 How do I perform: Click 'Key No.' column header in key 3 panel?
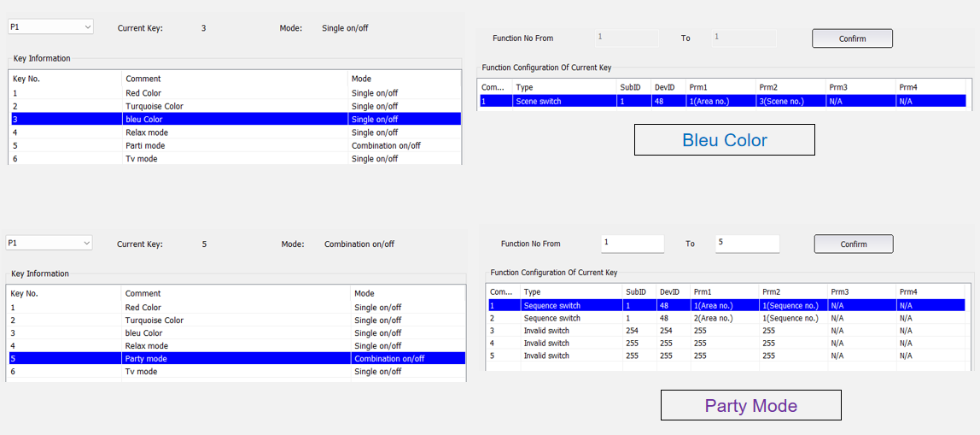(x=66, y=79)
